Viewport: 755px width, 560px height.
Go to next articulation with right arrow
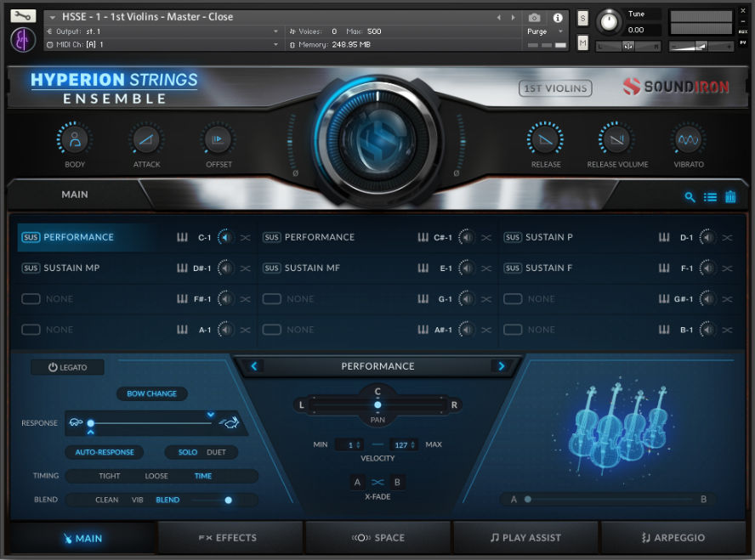[x=501, y=366]
